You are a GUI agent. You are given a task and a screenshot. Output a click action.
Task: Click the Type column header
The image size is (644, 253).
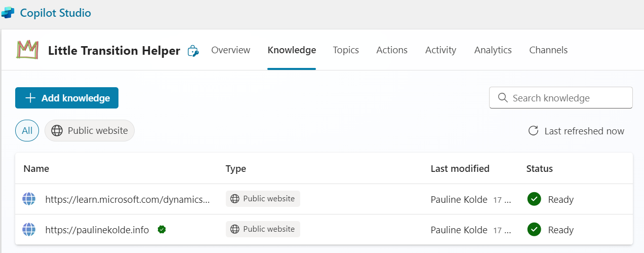click(236, 168)
